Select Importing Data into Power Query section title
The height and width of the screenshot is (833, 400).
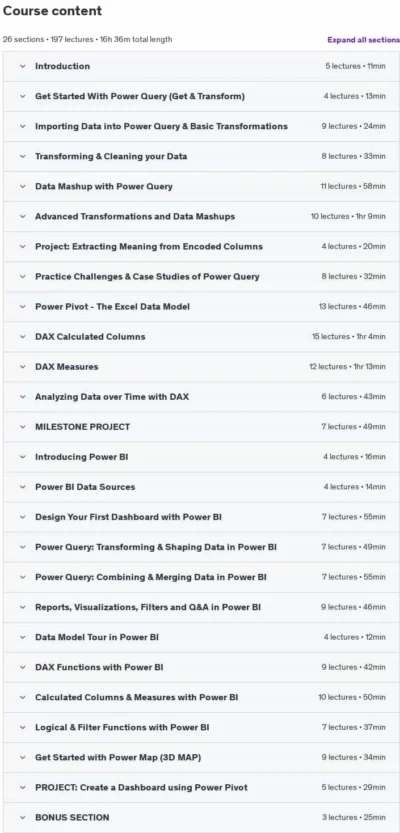[x=161, y=126]
